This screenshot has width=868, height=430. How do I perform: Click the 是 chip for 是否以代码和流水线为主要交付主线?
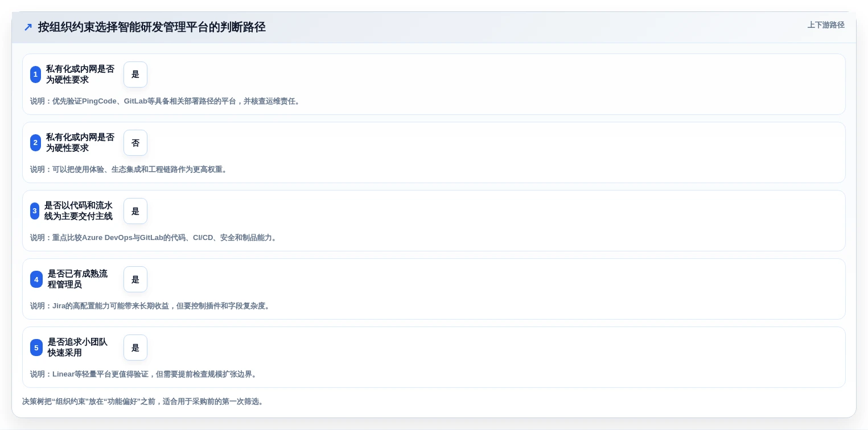[x=135, y=211]
